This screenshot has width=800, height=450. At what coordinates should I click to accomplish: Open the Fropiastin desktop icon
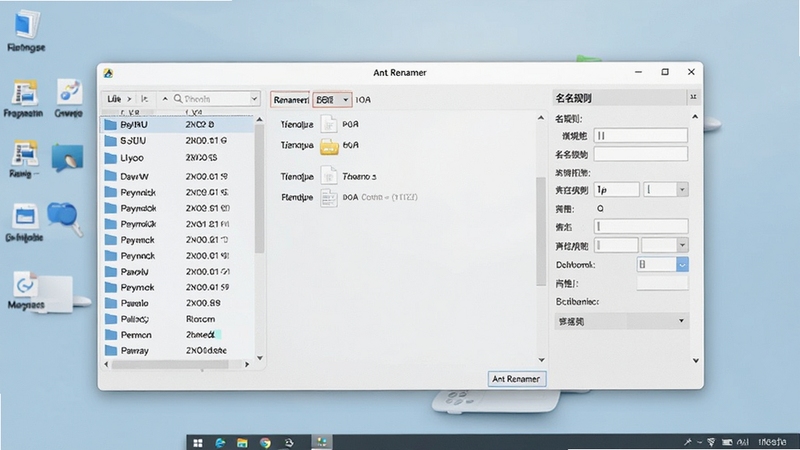coord(23,98)
